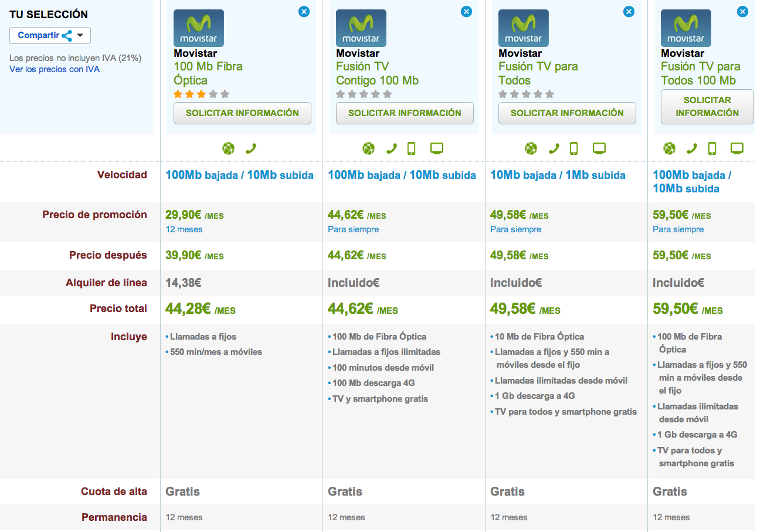
Task: Click mobile icon under Fusión TV para Todos 100 Mb
Action: point(712,148)
